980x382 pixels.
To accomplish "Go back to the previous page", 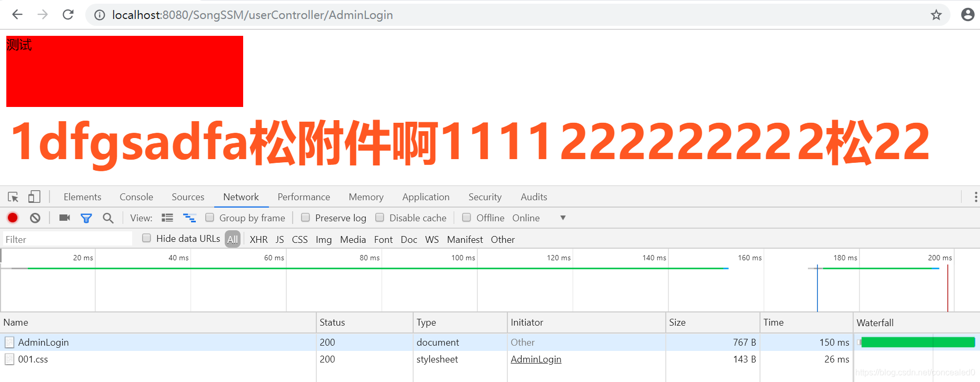I will tap(17, 15).
